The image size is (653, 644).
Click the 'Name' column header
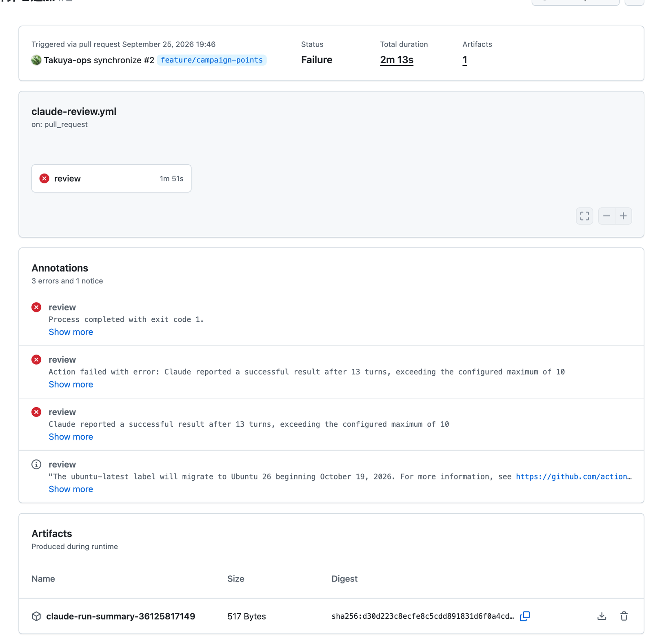(x=43, y=579)
